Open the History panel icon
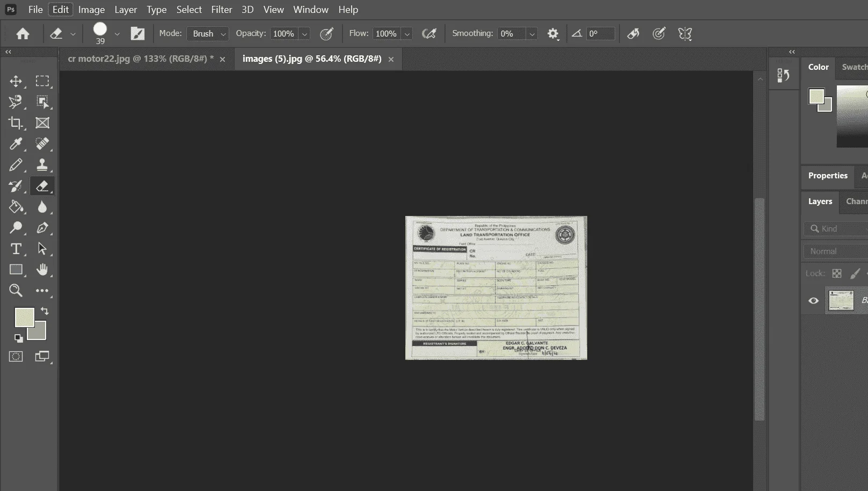This screenshot has width=868, height=491. 784,75
